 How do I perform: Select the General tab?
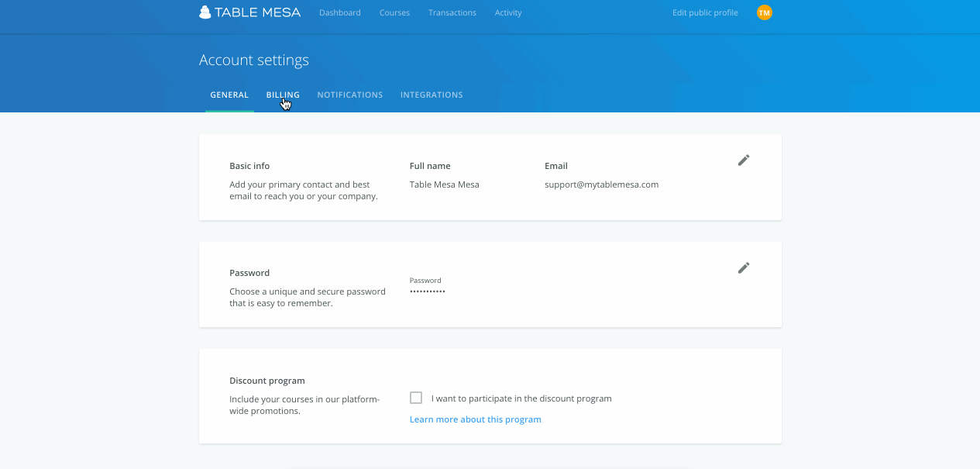(x=229, y=95)
